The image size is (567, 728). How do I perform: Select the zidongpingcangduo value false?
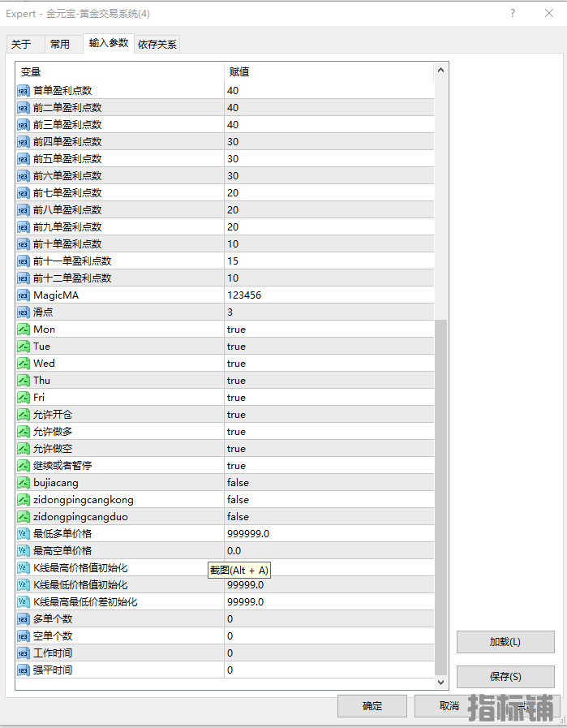coord(238,516)
